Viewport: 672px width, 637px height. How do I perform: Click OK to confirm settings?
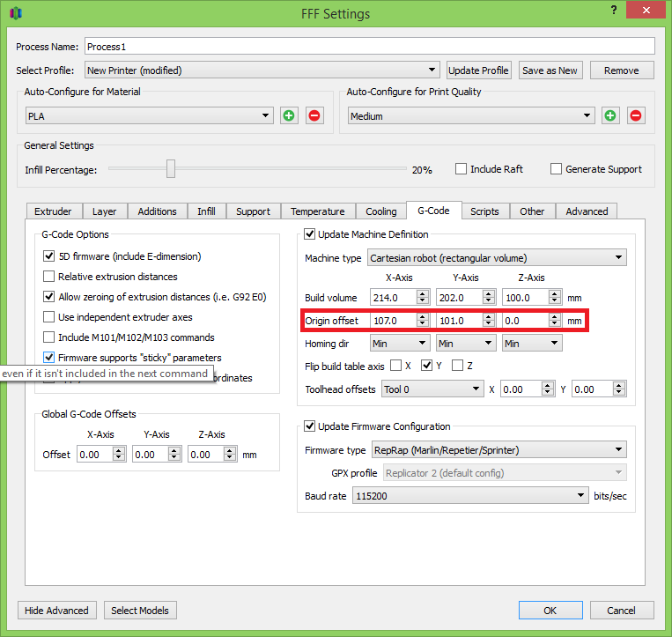(x=550, y=610)
